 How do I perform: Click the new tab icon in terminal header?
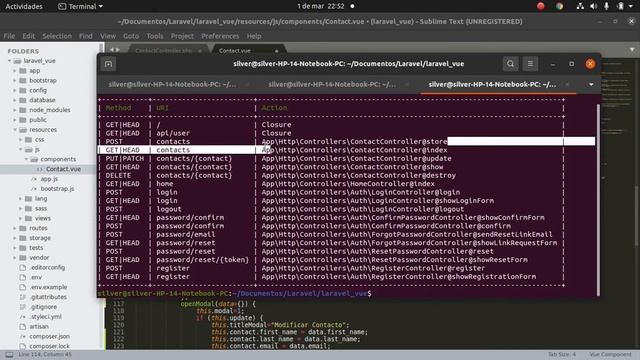click(108, 64)
